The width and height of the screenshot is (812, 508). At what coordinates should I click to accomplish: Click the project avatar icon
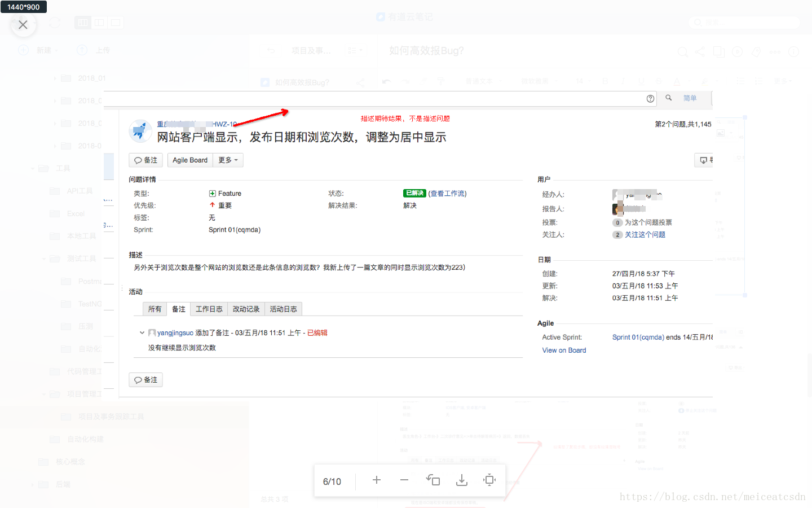click(x=140, y=131)
